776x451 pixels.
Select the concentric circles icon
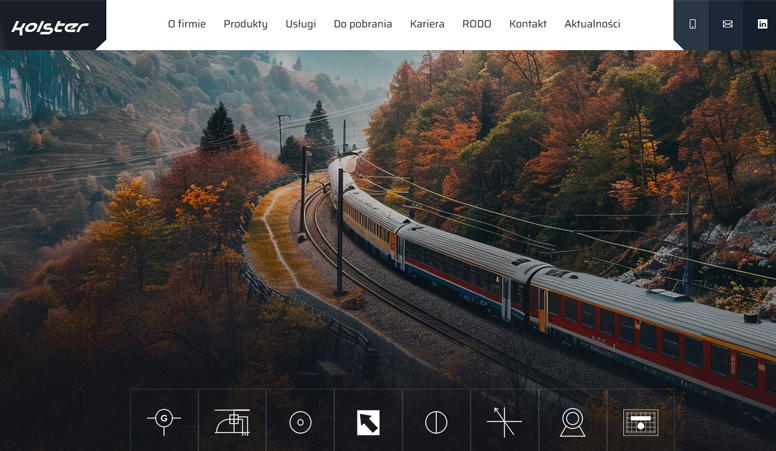click(300, 422)
